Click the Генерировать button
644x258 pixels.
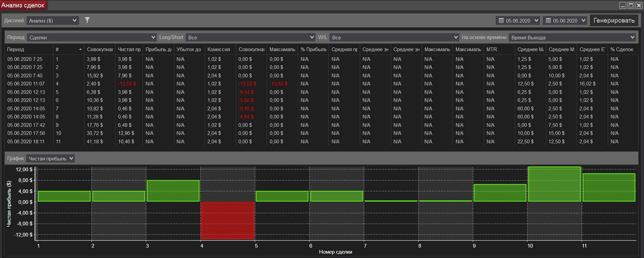pos(614,21)
